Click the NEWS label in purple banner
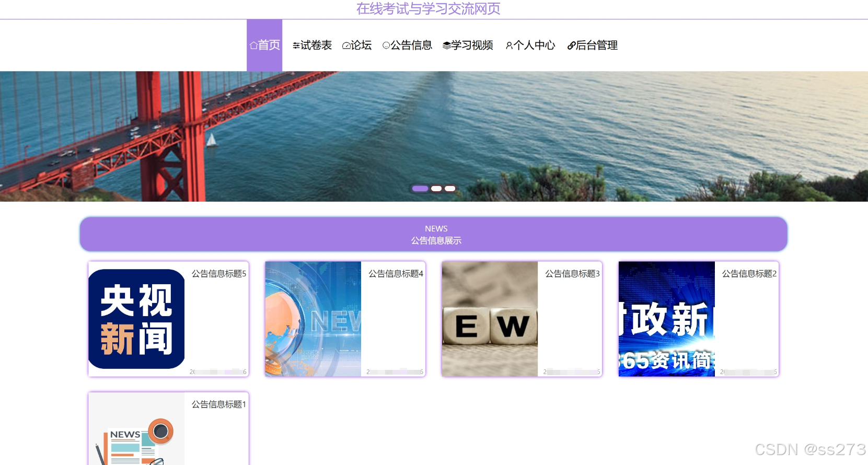Image resolution: width=868 pixels, height=465 pixels. [436, 229]
